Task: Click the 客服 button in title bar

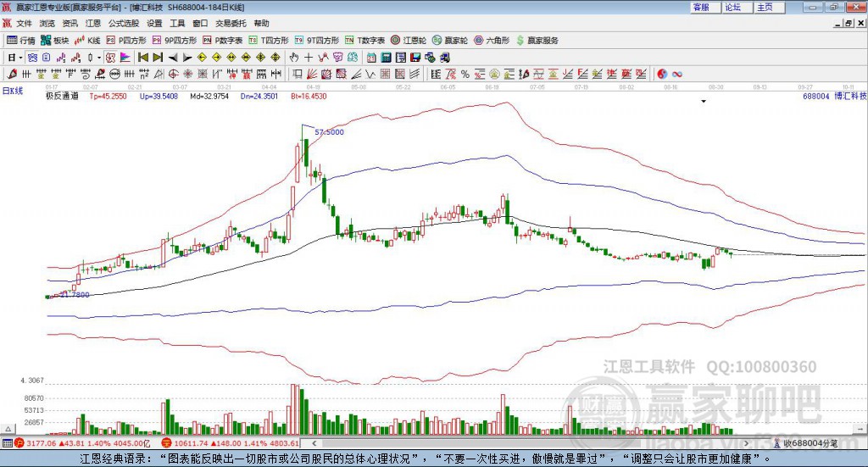Action: pyautogui.click(x=704, y=7)
